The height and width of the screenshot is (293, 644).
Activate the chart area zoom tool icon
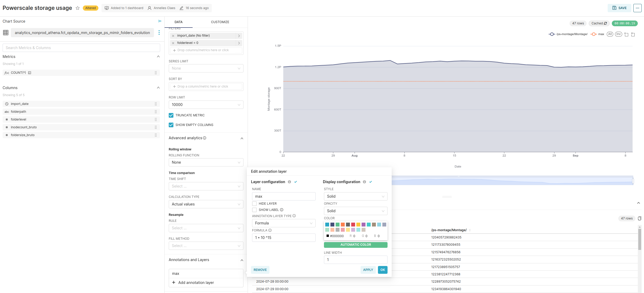(626, 34)
